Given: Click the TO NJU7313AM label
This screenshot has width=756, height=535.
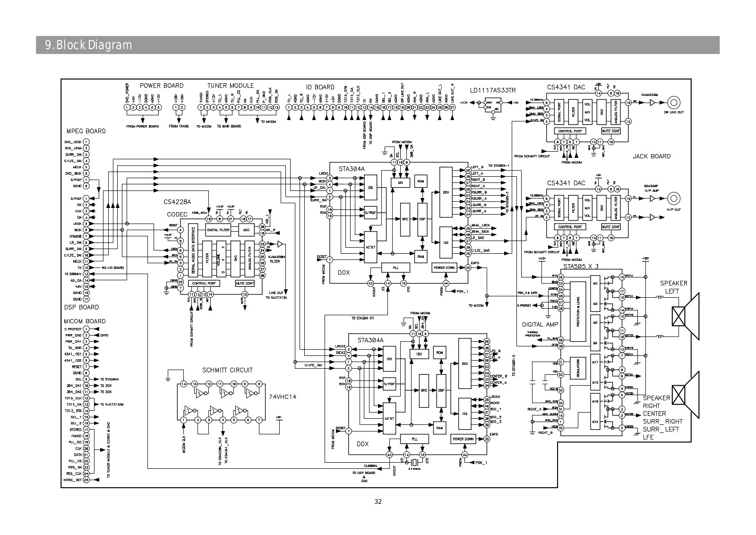Looking at the screenshot, I should click(x=112, y=405).
